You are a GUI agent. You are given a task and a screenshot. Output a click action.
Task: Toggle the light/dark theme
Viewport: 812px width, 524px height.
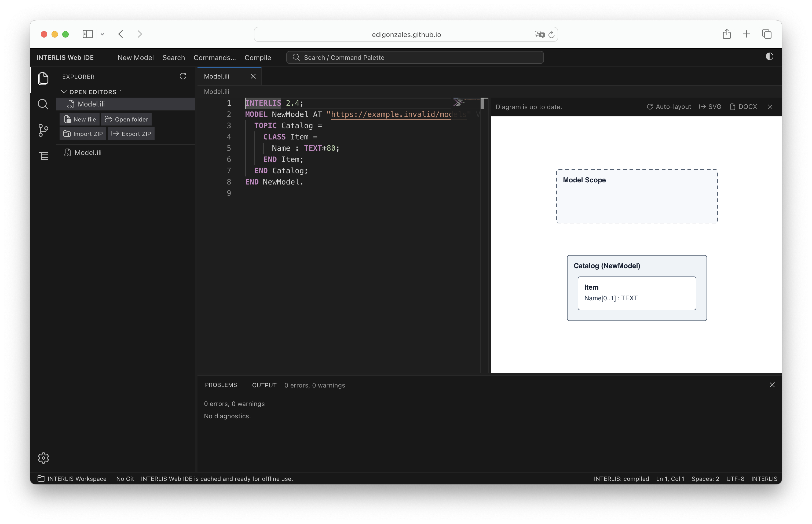tap(769, 57)
